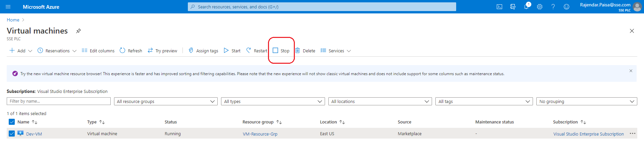Send feedback using smiley icon
Screen dimensions: 644x156
[567, 7]
